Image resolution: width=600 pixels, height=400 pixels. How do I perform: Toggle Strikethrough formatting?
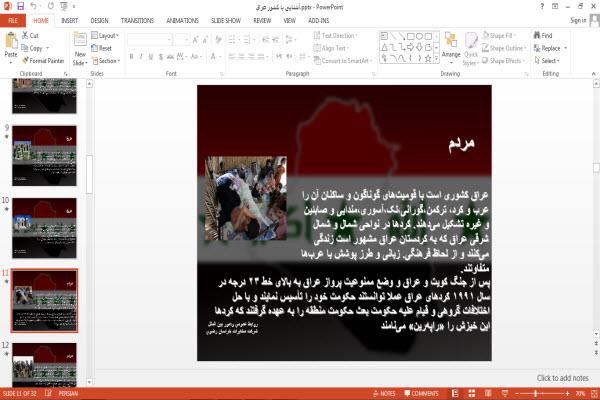[x=170, y=57]
